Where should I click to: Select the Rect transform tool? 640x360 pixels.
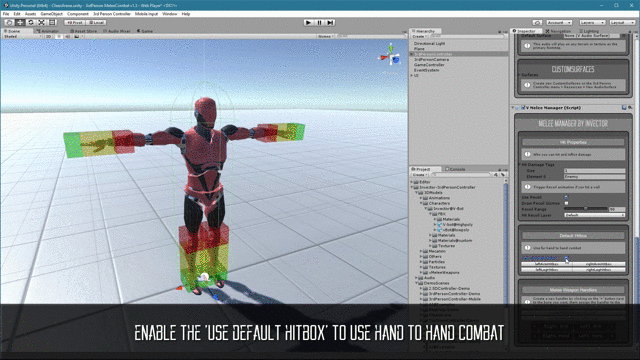52,22
